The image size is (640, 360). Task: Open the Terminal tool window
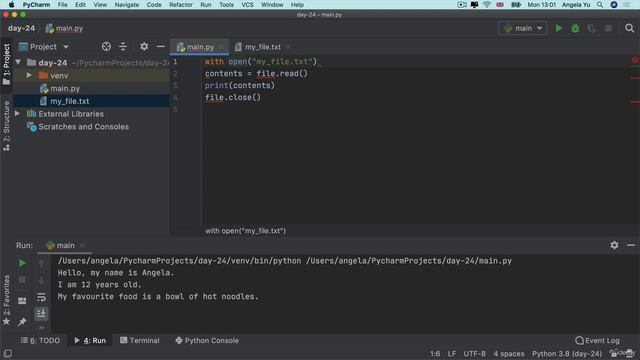tap(140, 340)
